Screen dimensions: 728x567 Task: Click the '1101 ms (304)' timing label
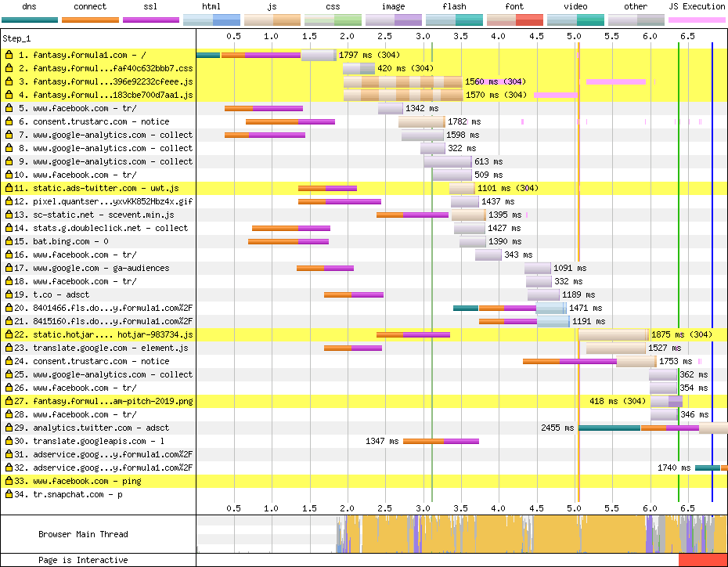pos(508,188)
